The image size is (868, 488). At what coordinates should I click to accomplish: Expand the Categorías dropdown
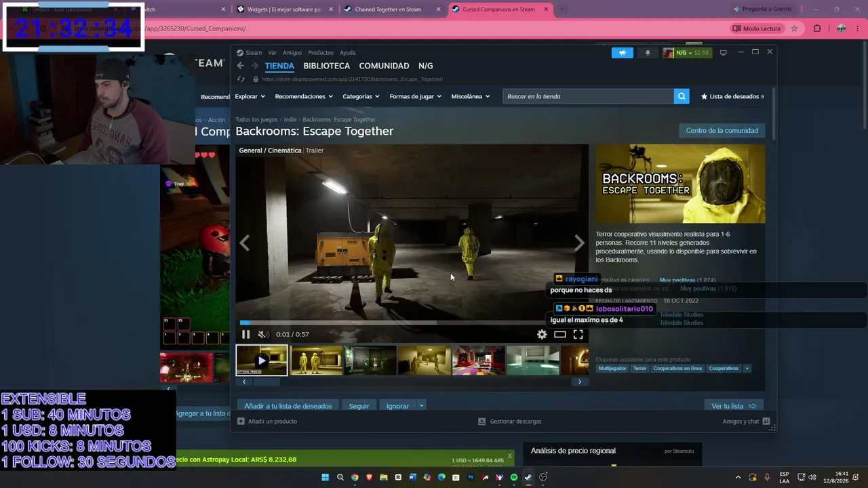(x=361, y=96)
